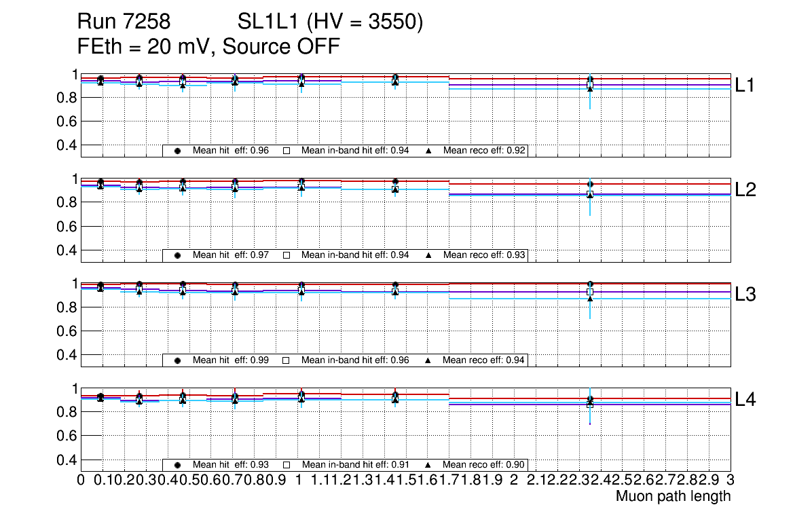Click the filled circle marker in L1 legend
The image size is (812, 524).
[177, 151]
